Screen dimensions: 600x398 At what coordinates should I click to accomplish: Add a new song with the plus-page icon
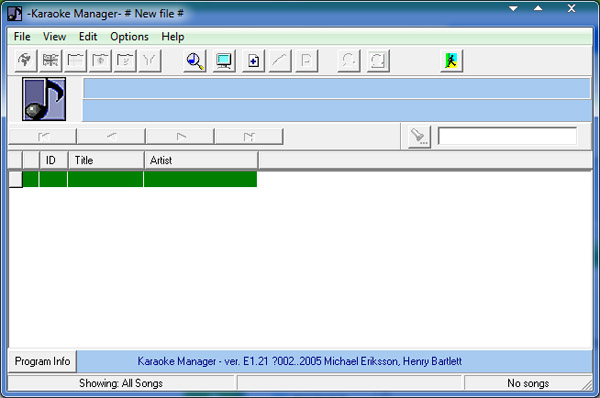[253, 60]
